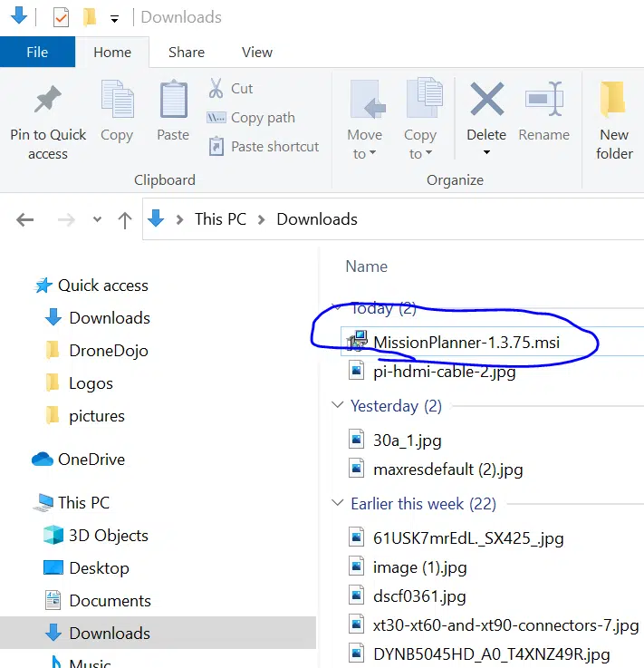Click the Rename icon
The image size is (644, 668).
click(x=544, y=100)
